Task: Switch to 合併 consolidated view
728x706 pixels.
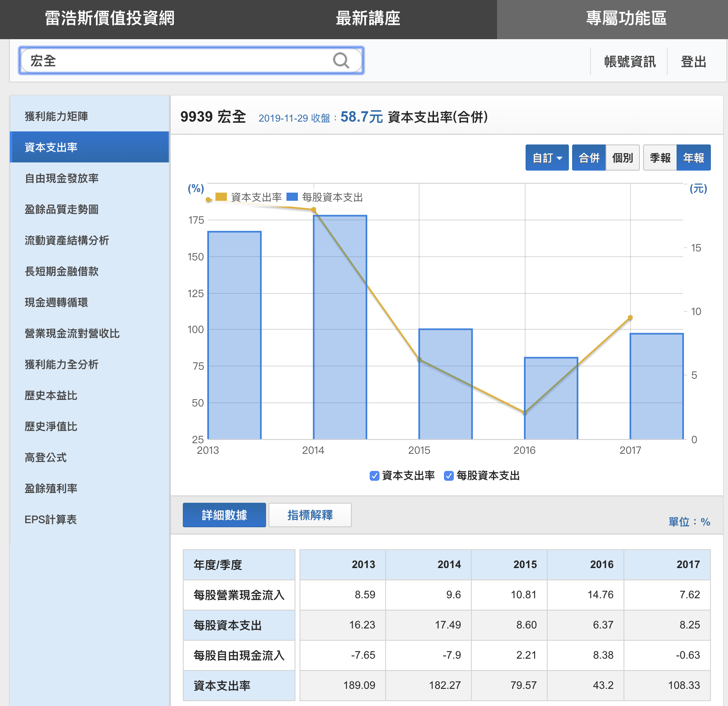Action: [589, 158]
